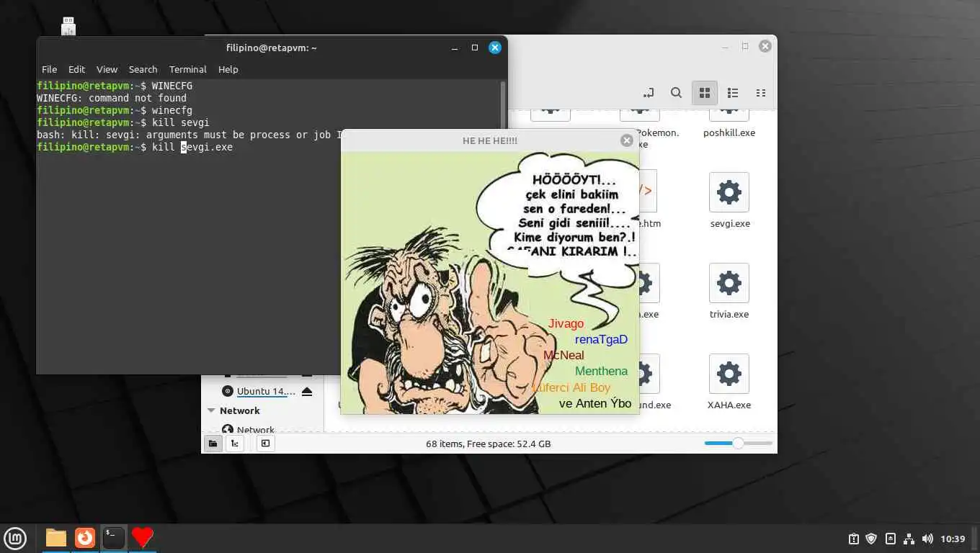This screenshot has width=980, height=553.
Task: Open the network tray icon
Action: [x=909, y=539]
